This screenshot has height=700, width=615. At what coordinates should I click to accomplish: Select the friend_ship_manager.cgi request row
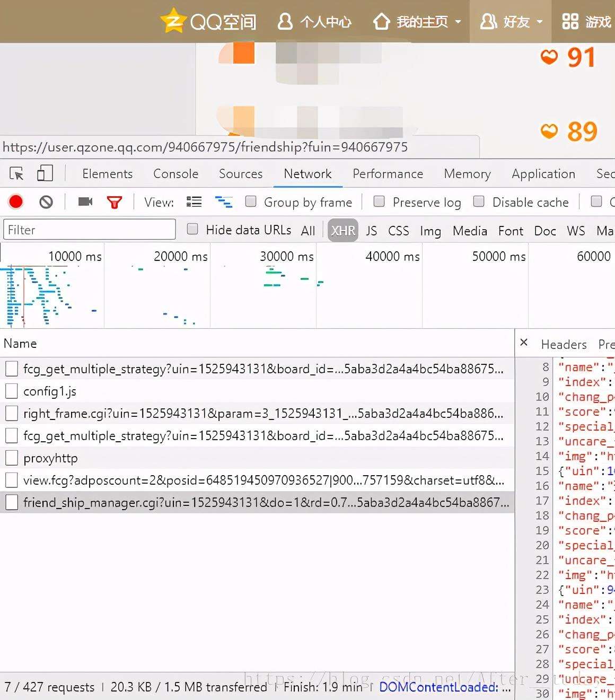pyautogui.click(x=265, y=502)
